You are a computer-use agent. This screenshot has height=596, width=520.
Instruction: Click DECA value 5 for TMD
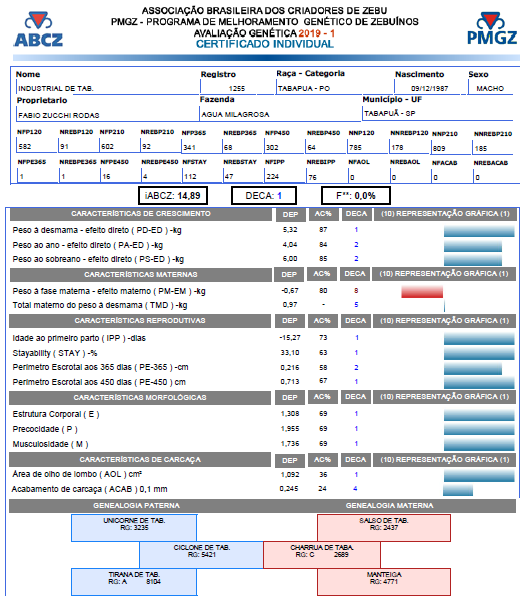tap(356, 304)
